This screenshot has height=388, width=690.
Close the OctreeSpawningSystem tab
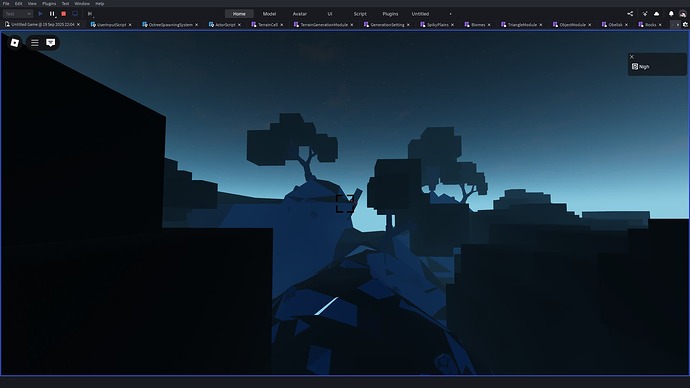(x=196, y=25)
